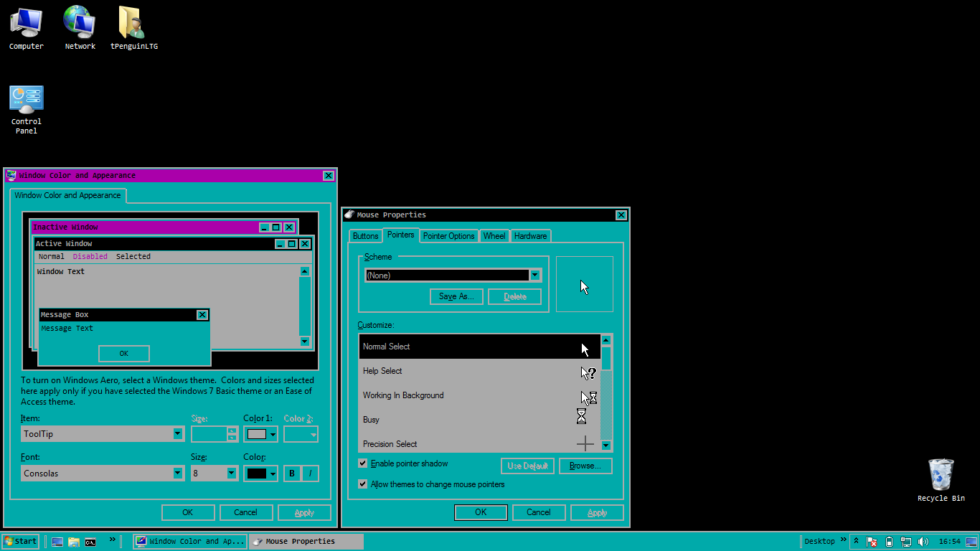
Task: Open the Recycle Bin icon
Action: pyautogui.click(x=941, y=480)
